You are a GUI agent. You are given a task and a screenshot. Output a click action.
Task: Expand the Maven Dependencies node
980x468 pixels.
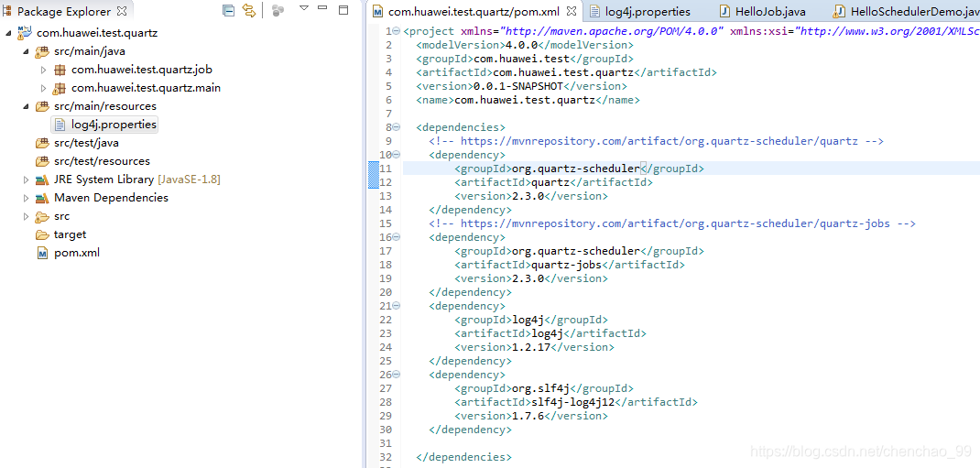[x=26, y=198]
